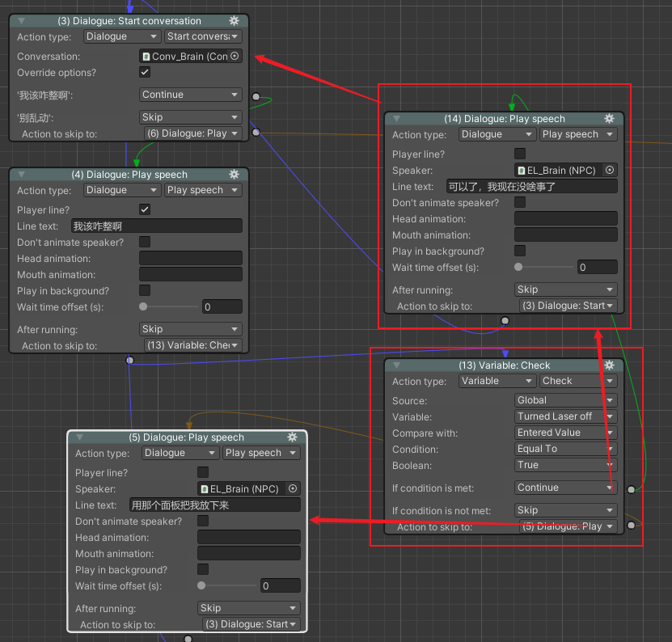672x642 pixels.
Task: Check Player line in node (14)
Action: 520,154
